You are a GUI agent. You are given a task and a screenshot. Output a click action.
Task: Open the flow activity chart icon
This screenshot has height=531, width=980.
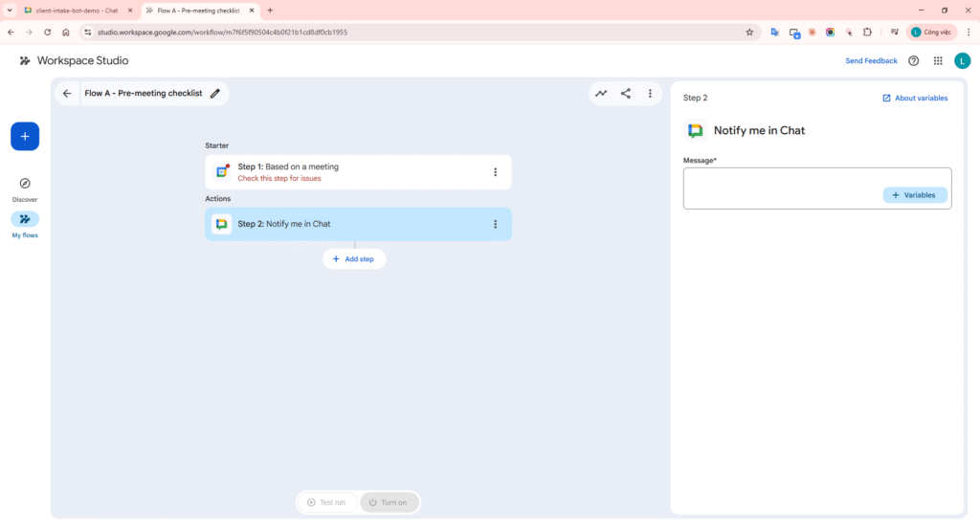click(x=601, y=94)
